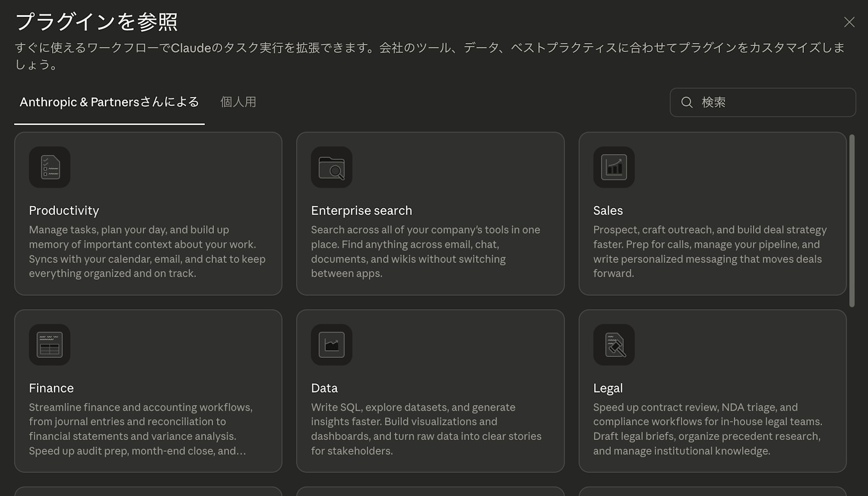Image resolution: width=868 pixels, height=496 pixels.
Task: Click the partially visible card below Productivity
Action: [x=148, y=493]
